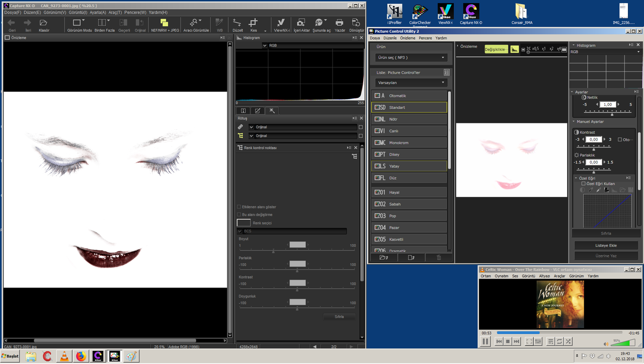Open VLC extended settings equalizer icon
644x364 pixels.
point(538,341)
